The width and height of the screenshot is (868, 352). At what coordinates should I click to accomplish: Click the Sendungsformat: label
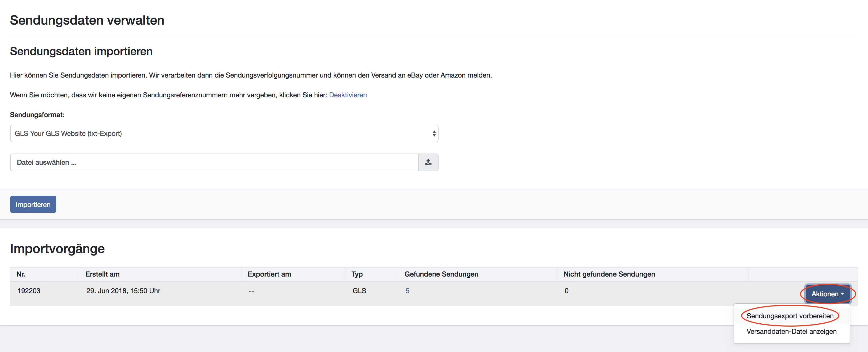coord(37,115)
